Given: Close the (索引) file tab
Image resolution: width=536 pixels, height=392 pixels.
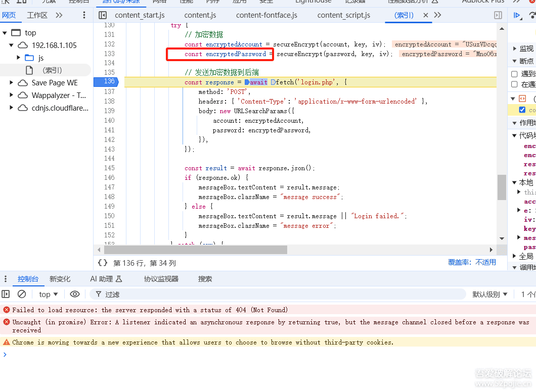Looking at the screenshot, I should pyautogui.click(x=426, y=15).
